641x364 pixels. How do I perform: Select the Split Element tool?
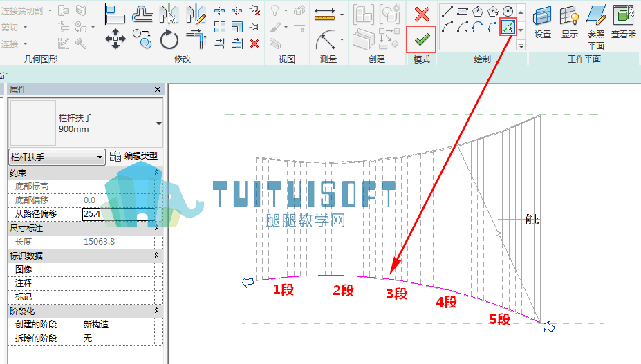pos(219,10)
